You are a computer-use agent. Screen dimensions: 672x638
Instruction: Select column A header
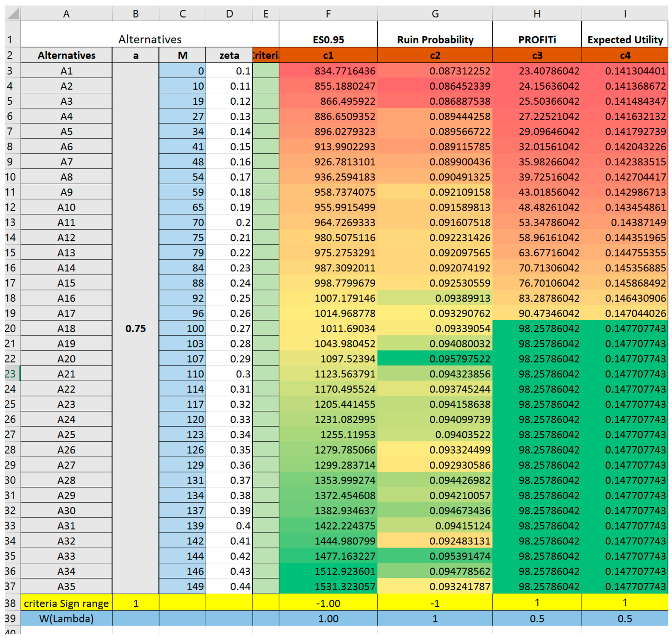(x=66, y=14)
